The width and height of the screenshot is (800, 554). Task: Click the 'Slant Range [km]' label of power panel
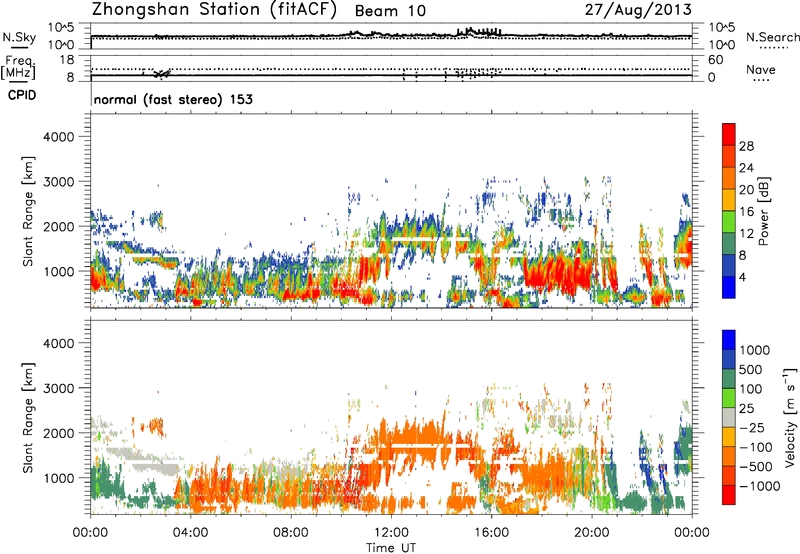(x=28, y=211)
